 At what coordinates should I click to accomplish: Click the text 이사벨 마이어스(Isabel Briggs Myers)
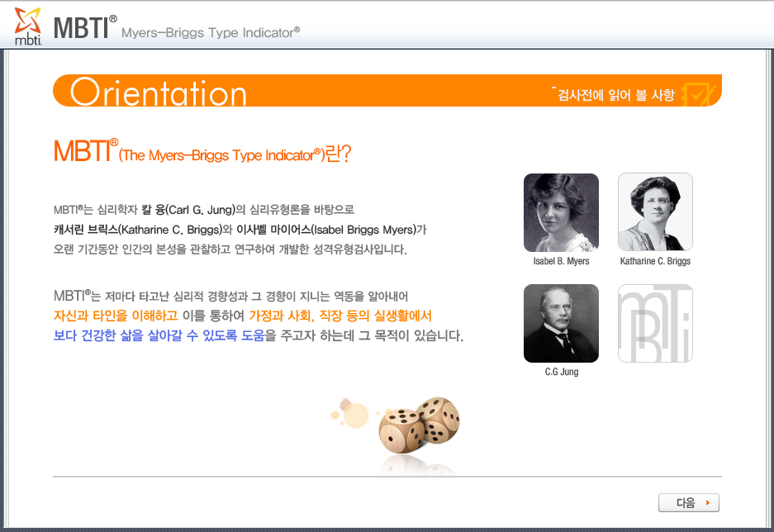coord(327,230)
